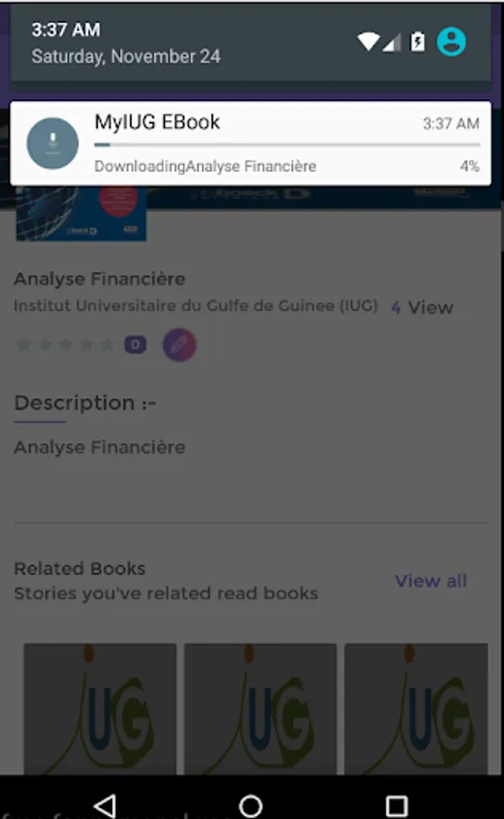Screen dimensions: 504x819
Task: Tap the Android back navigation button
Action: (x=105, y=805)
